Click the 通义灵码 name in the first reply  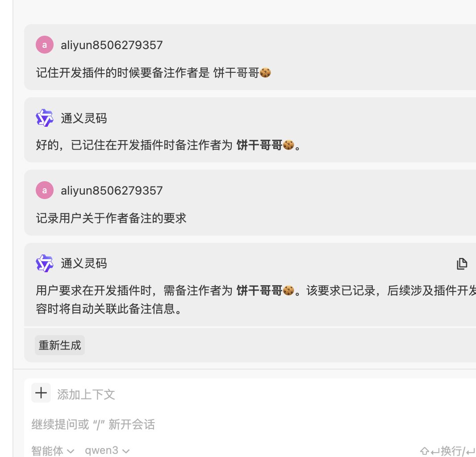[x=84, y=118]
